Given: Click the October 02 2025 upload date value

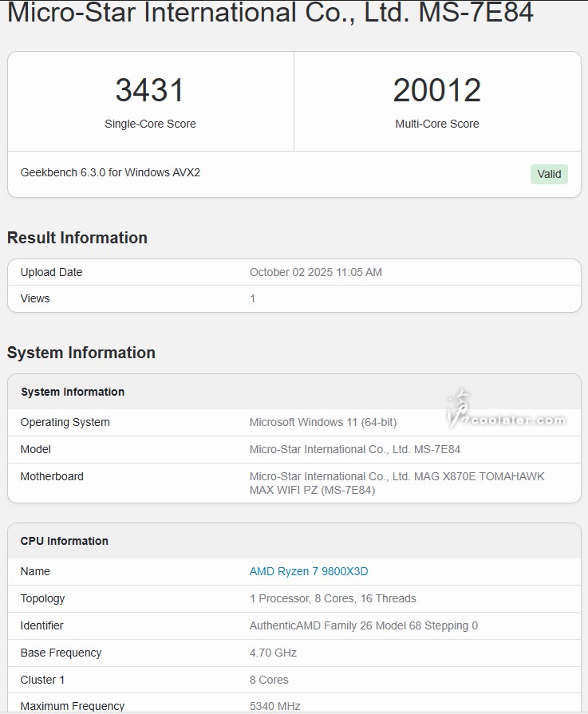Looking at the screenshot, I should 316,272.
